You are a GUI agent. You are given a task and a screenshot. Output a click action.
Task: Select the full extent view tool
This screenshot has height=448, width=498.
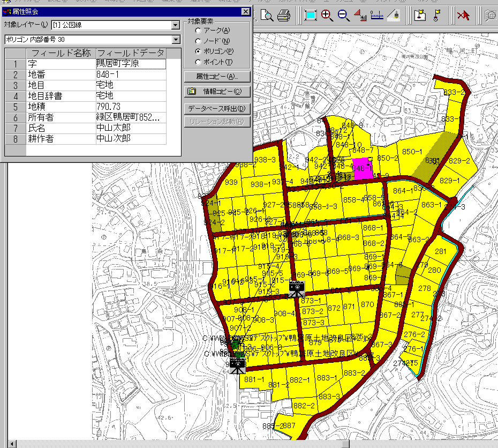coord(310,16)
